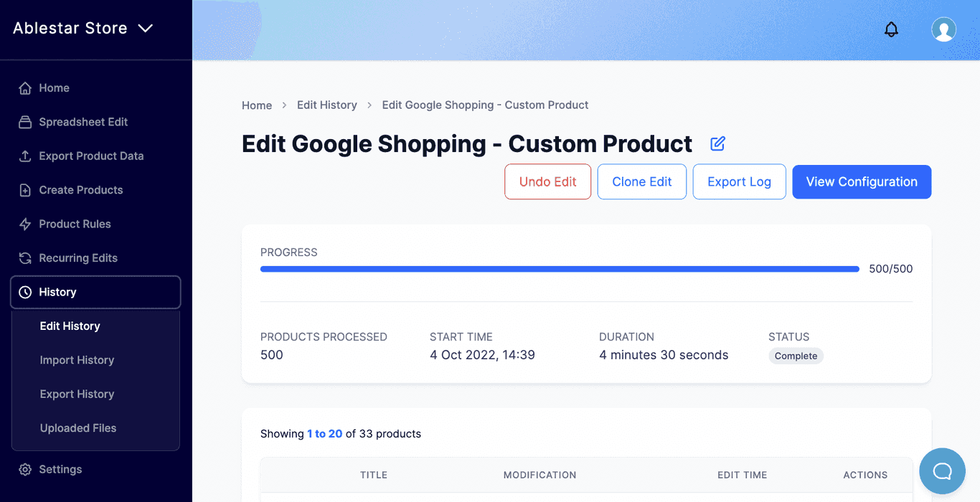Click the Undo Edit button

pyautogui.click(x=547, y=181)
